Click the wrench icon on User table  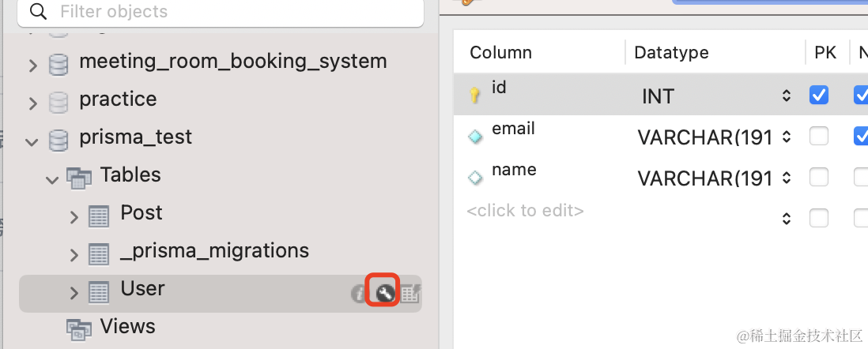click(385, 294)
